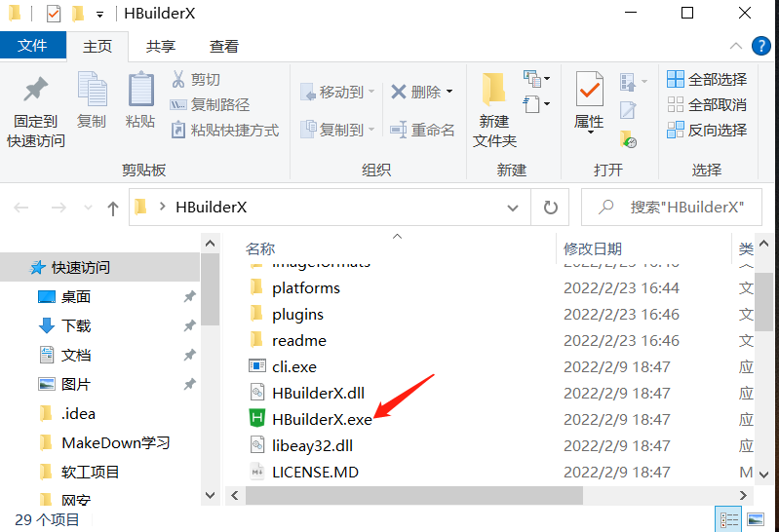
Task: Toggle details view in status bar
Action: click(x=728, y=519)
